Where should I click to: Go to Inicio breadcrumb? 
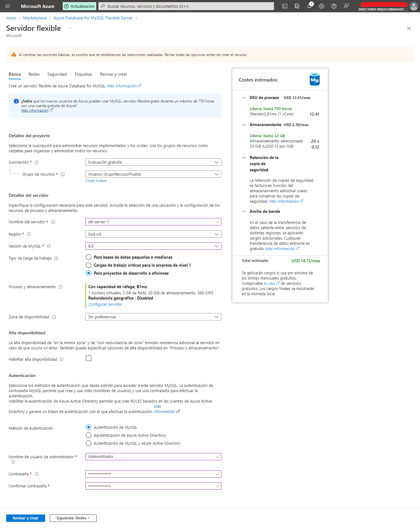click(x=11, y=18)
